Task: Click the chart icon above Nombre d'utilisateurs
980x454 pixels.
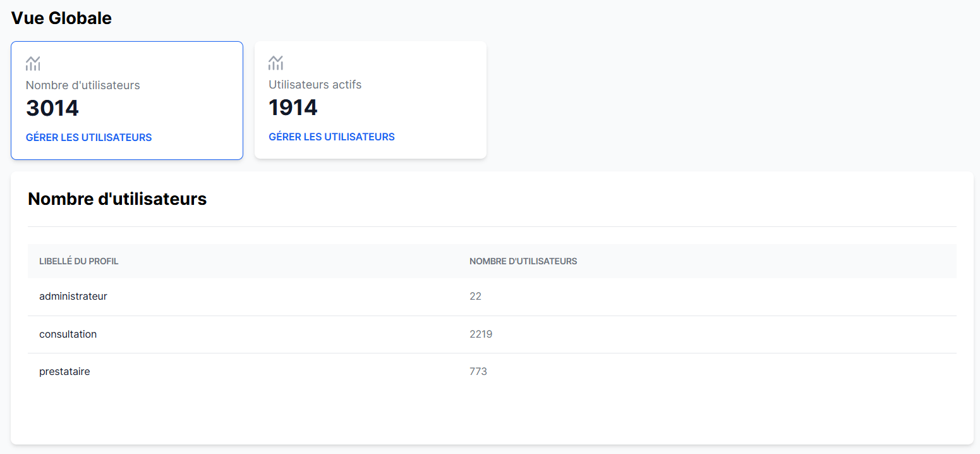Action: pos(33,63)
